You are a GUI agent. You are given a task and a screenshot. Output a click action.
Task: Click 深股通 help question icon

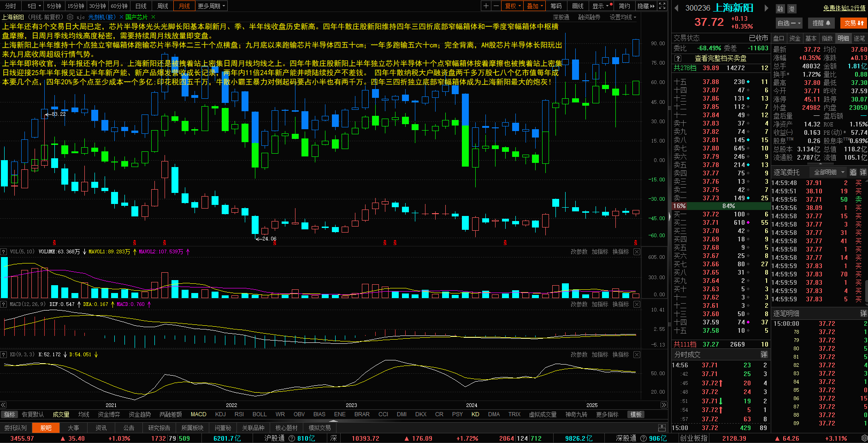point(644,438)
